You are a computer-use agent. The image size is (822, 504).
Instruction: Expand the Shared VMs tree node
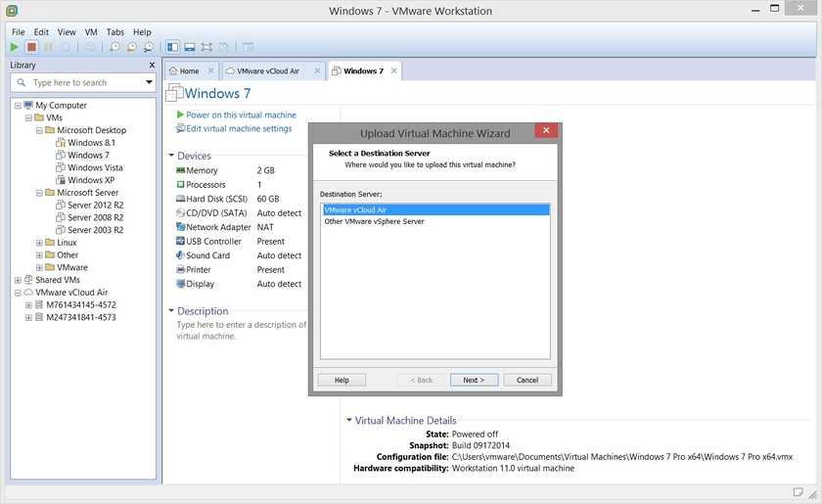(18, 280)
